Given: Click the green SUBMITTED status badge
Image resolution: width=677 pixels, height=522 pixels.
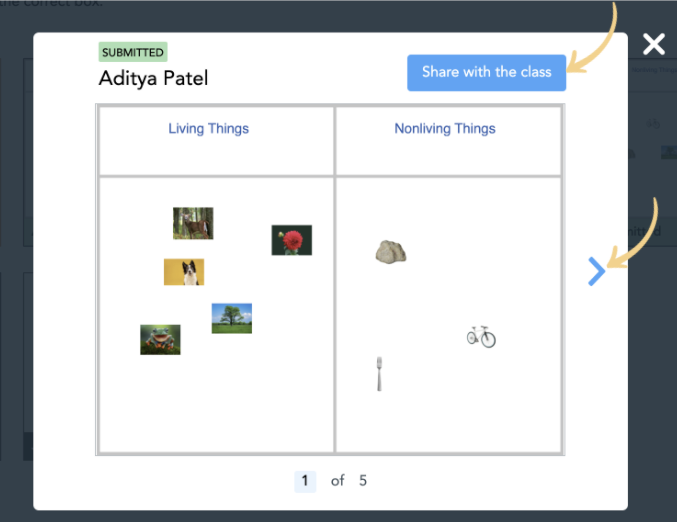Looking at the screenshot, I should point(133,52).
